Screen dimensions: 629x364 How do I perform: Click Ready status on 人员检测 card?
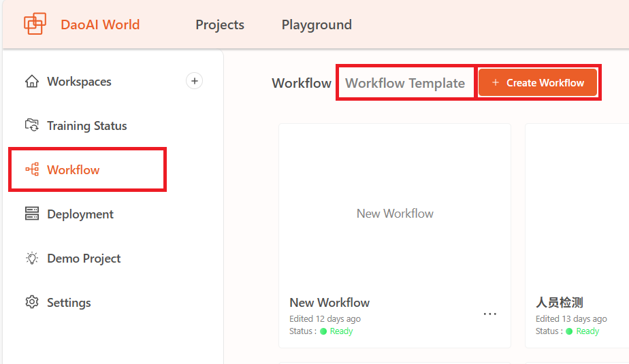587,331
